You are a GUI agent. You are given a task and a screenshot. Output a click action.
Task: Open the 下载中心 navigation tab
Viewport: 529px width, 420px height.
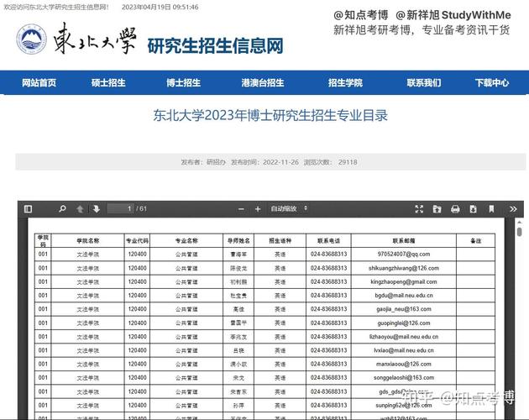pos(492,82)
